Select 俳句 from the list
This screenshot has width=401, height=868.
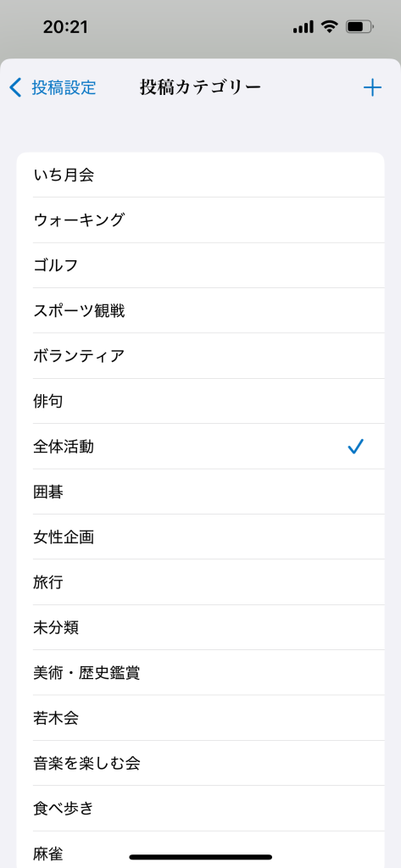click(200, 401)
